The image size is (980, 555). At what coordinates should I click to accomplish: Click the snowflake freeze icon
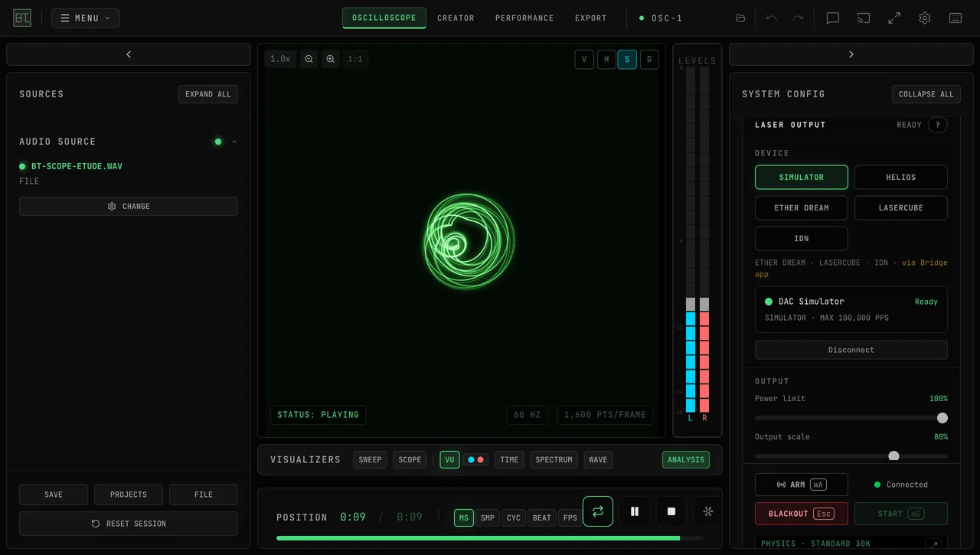pos(708,511)
